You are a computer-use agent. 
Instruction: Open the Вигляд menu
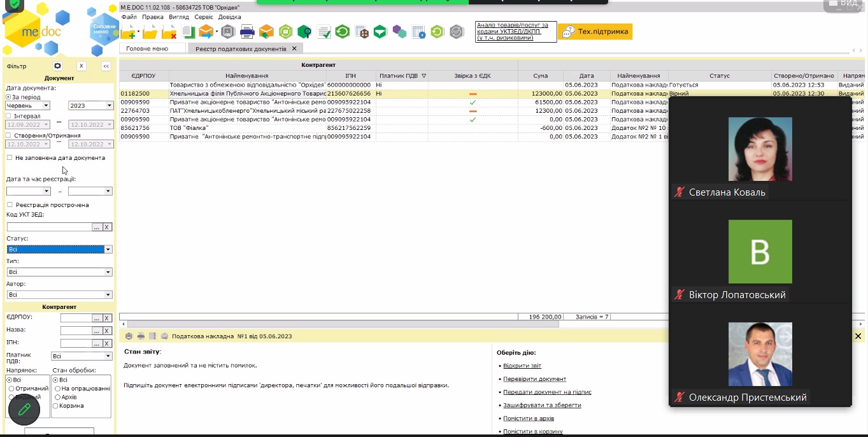(x=179, y=17)
